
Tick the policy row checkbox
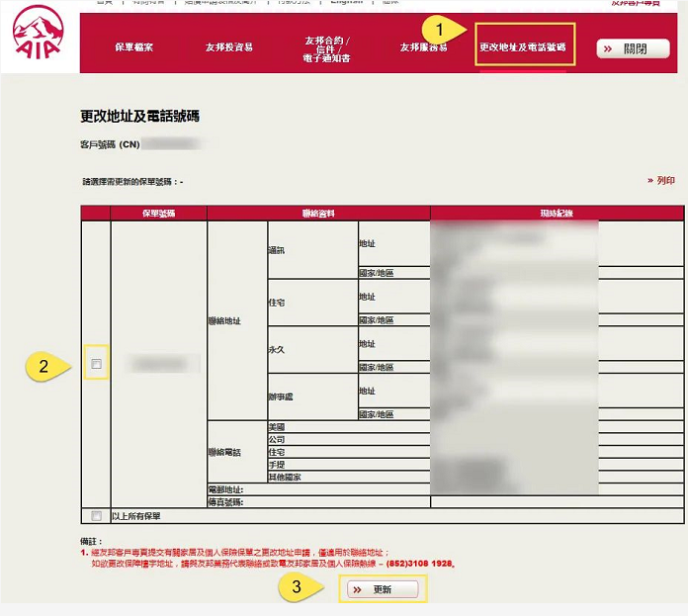pos(96,365)
